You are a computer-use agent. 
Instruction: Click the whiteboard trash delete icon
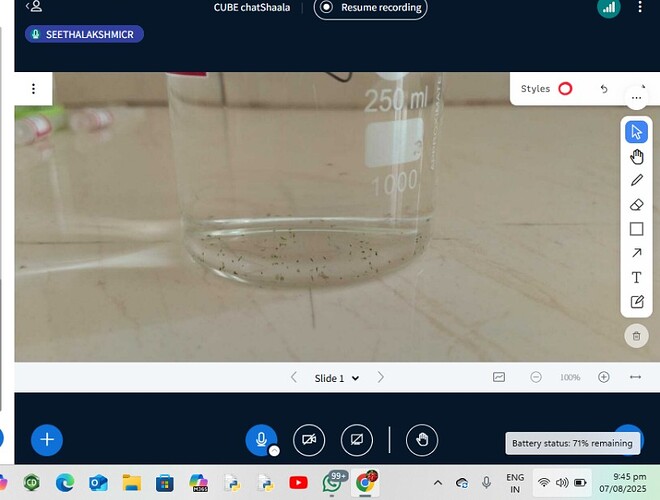(636, 337)
